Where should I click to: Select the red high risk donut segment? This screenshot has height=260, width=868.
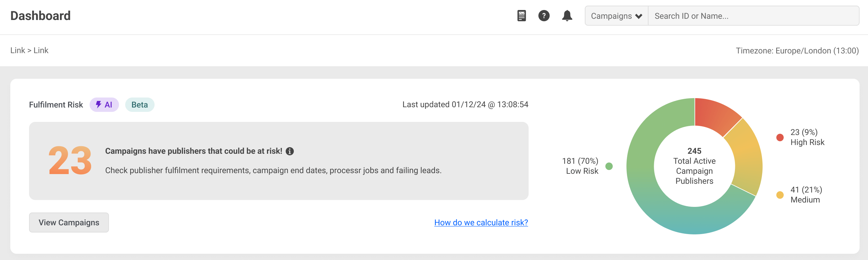[x=717, y=115]
